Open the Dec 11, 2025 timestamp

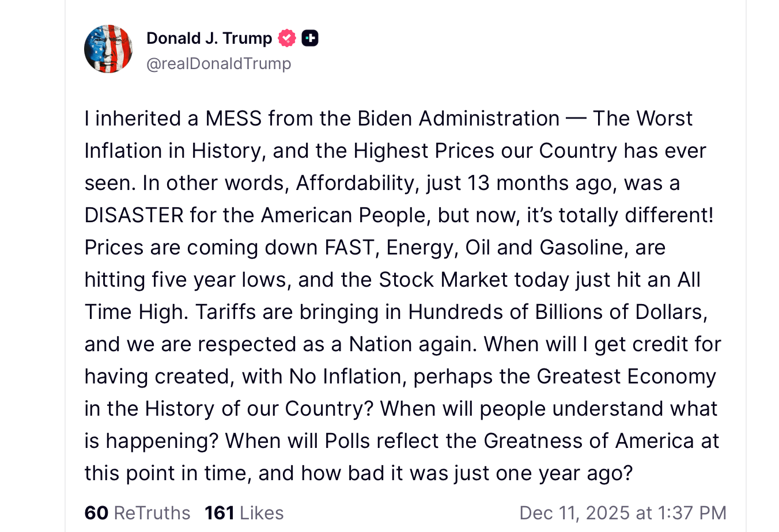click(x=622, y=512)
